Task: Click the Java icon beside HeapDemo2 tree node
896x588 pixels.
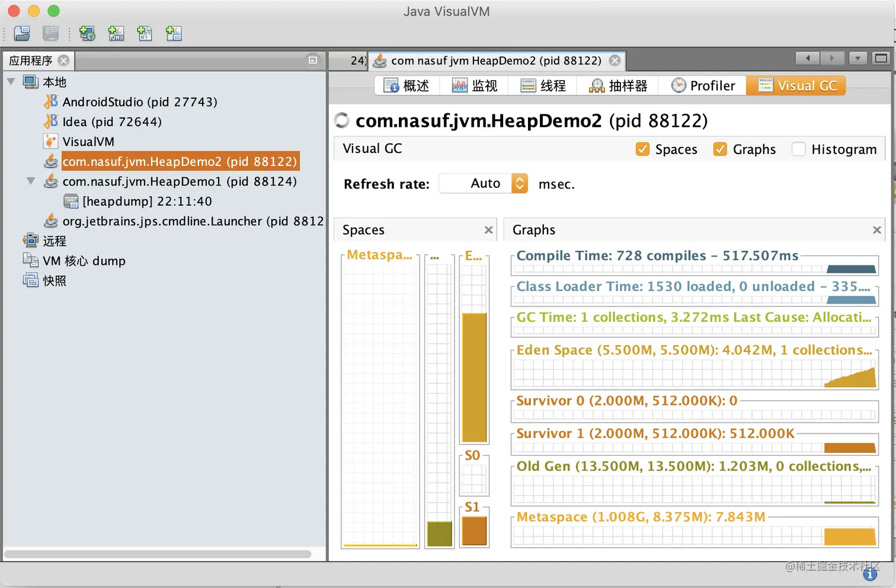Action: pos(51,161)
